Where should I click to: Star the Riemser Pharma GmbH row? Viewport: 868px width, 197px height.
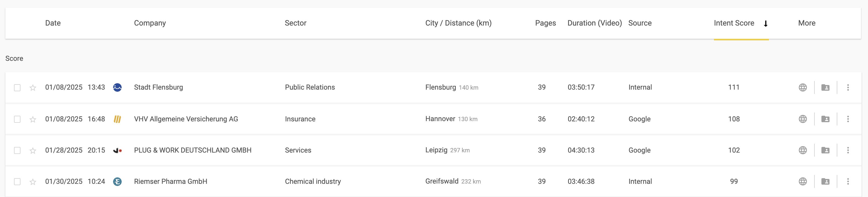33,182
